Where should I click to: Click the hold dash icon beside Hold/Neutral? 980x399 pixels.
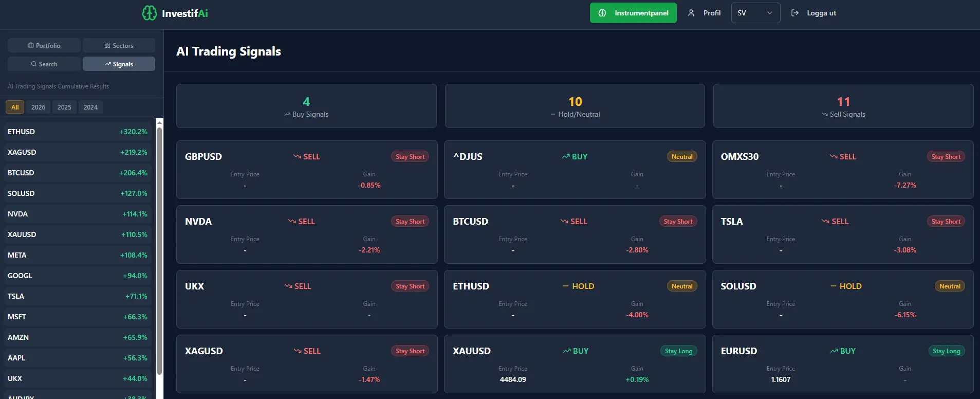(553, 114)
